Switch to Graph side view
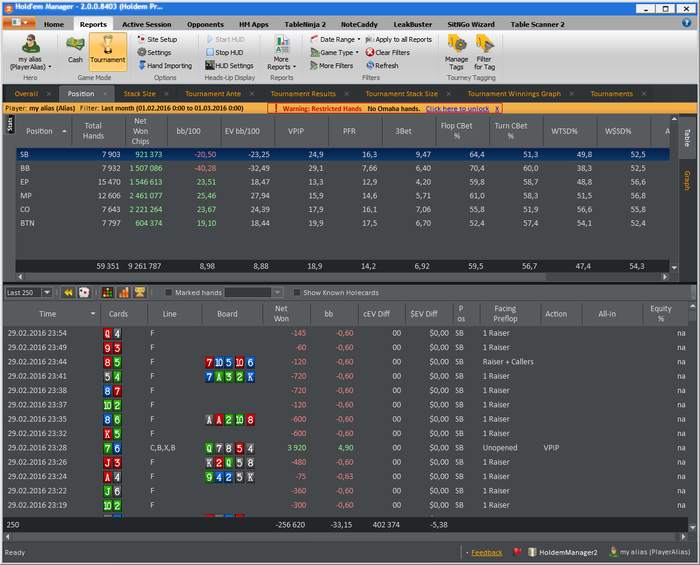Screen dimensions: 700x565 [x=687, y=180]
